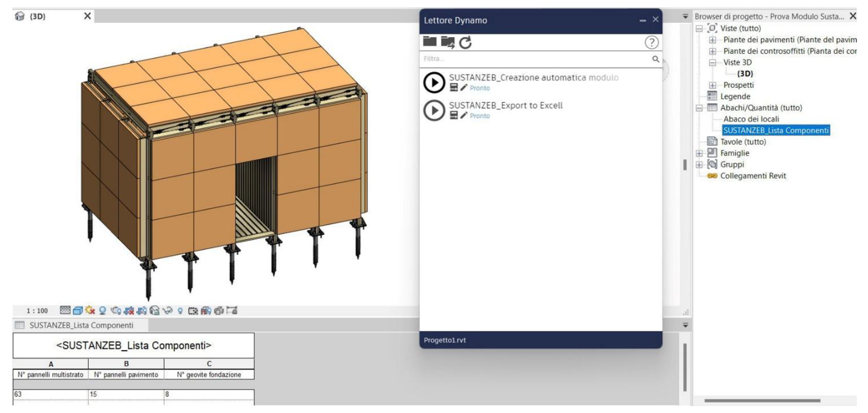This screenshot has height=413, width=868.
Task: Toggle Crop View off icon
Action: (129, 310)
